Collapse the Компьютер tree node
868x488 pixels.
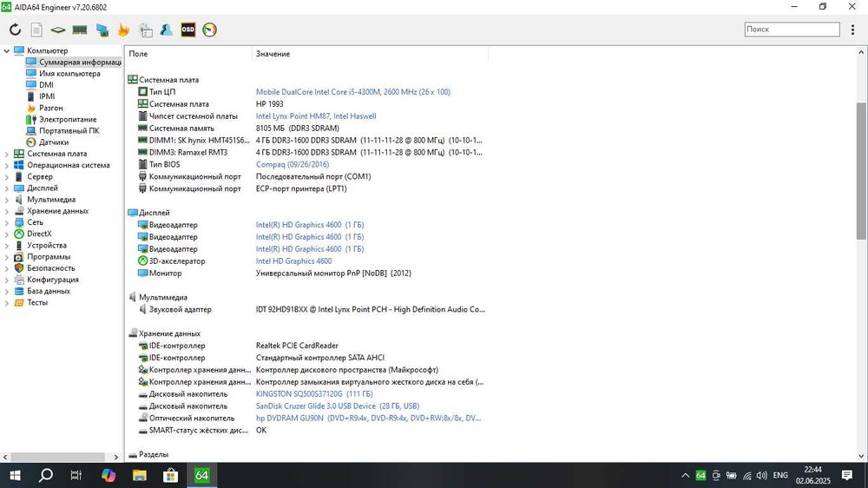pyautogui.click(x=7, y=51)
